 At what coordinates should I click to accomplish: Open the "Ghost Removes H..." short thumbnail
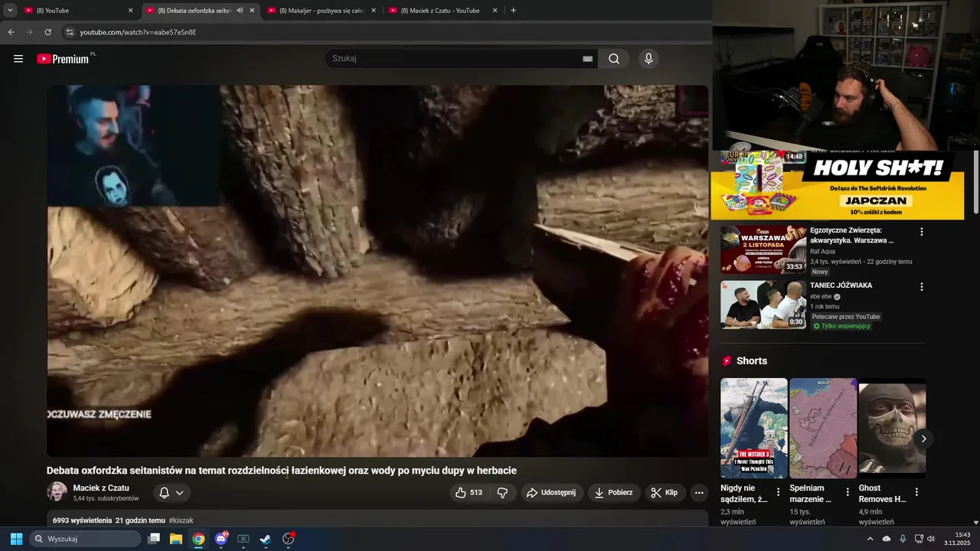click(x=892, y=428)
